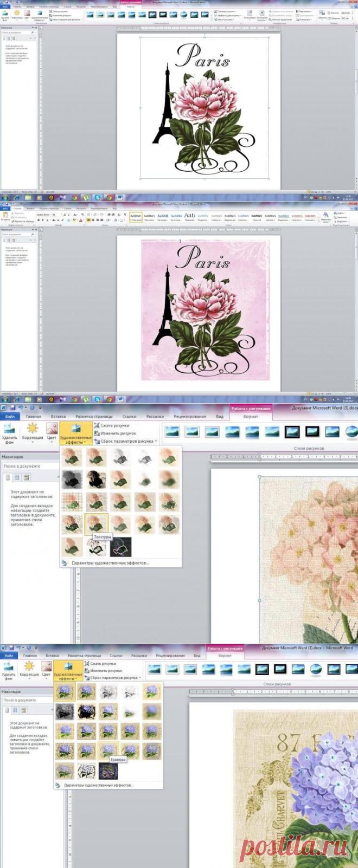The width and height of the screenshot is (358, 868).
Task: Switch to Вставка tab in pink-hydrangea window
Action: pos(58,417)
